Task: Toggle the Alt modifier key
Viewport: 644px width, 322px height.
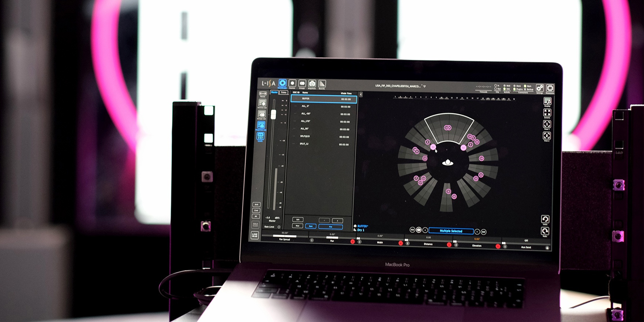Action: coord(256,216)
